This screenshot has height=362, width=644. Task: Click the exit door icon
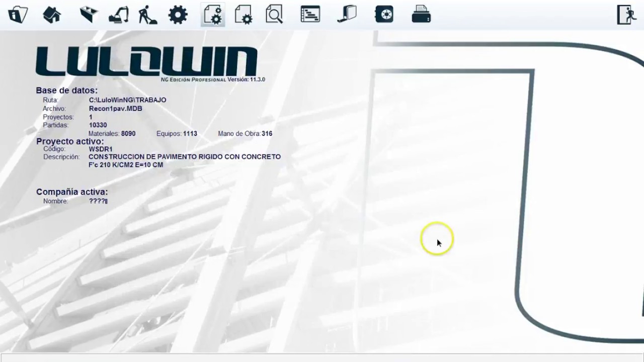(x=626, y=15)
